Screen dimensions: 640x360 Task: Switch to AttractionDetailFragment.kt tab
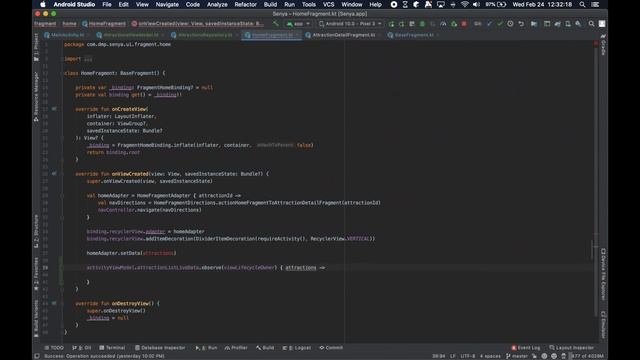[344, 35]
